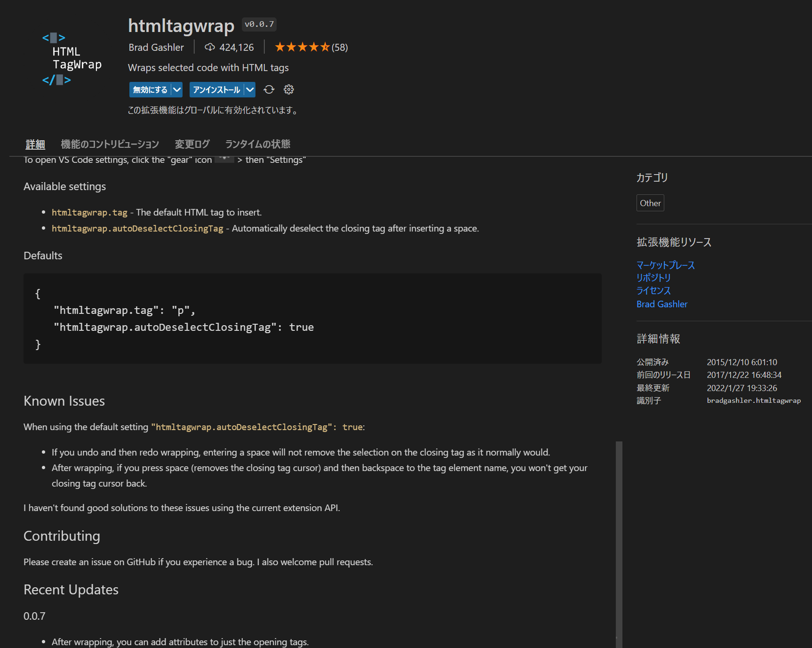Click the download count cloud icon
This screenshot has width=812, height=648.
(x=210, y=47)
